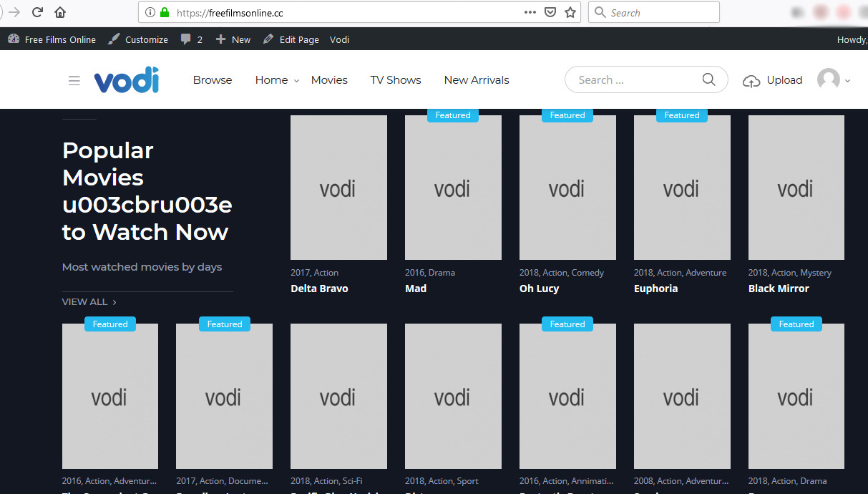Go to the Movies page
This screenshot has height=494, width=868.
pyautogui.click(x=329, y=80)
